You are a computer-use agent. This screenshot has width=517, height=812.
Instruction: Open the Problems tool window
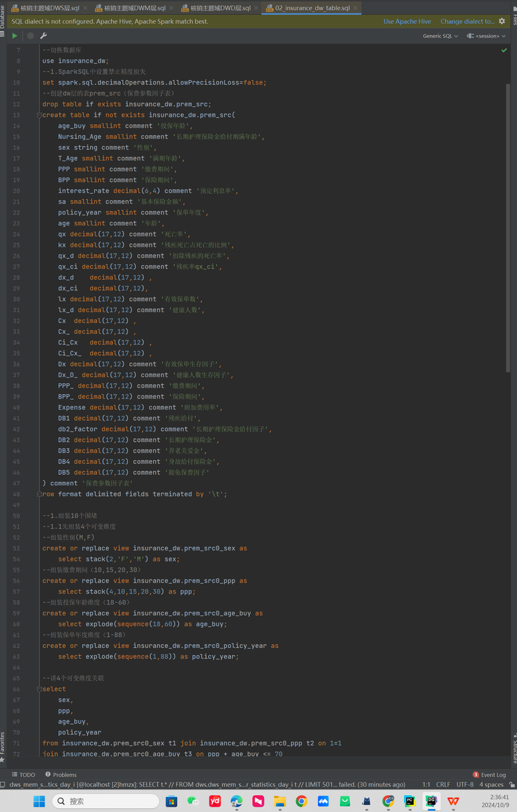(x=61, y=775)
